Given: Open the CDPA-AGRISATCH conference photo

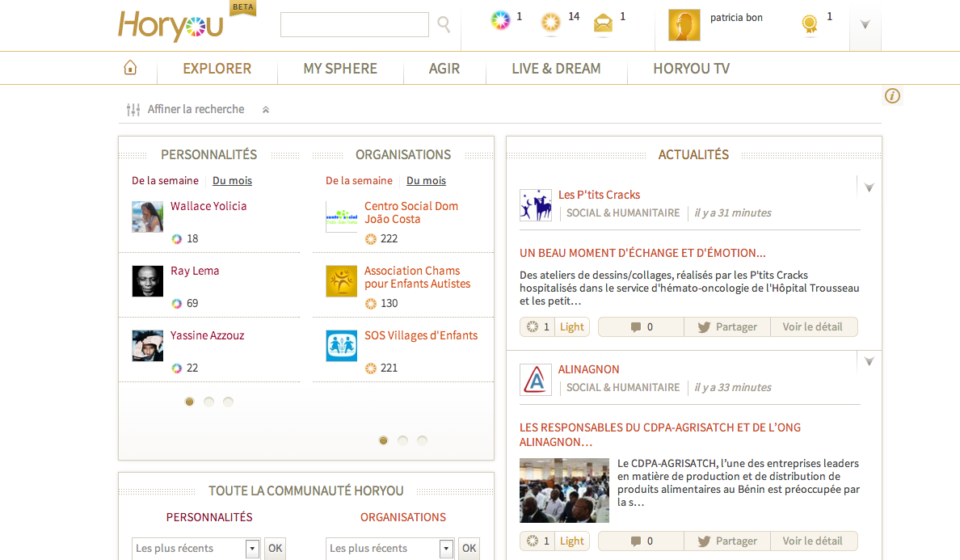Looking at the screenshot, I should click(565, 491).
